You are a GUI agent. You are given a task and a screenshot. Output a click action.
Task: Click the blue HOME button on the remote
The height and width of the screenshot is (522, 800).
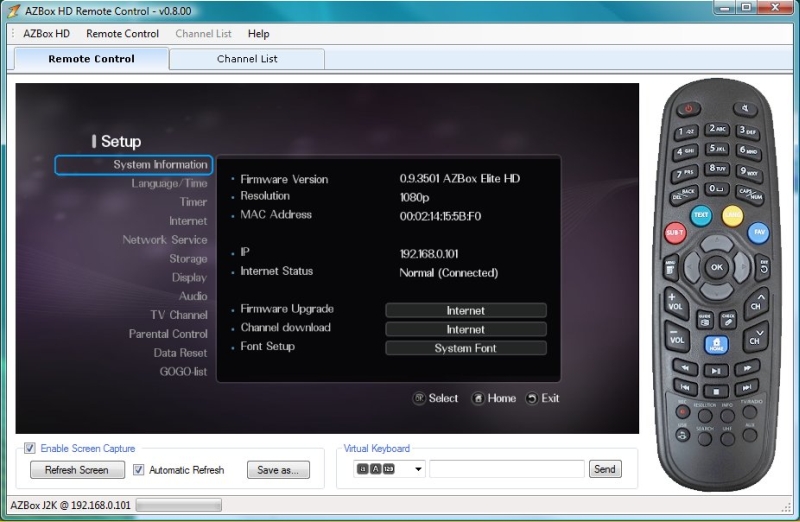click(716, 344)
